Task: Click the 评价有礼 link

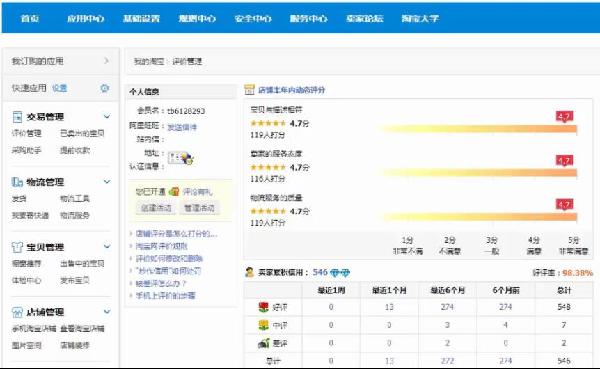Action: point(197,192)
